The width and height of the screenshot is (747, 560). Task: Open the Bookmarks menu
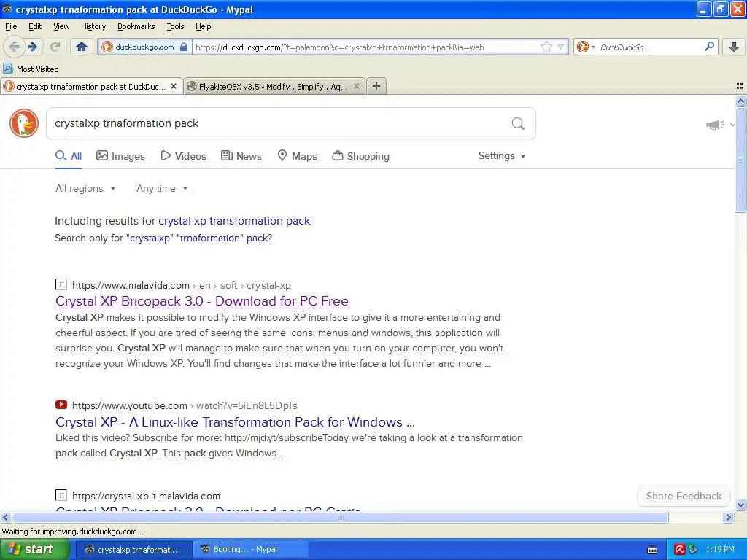(136, 26)
